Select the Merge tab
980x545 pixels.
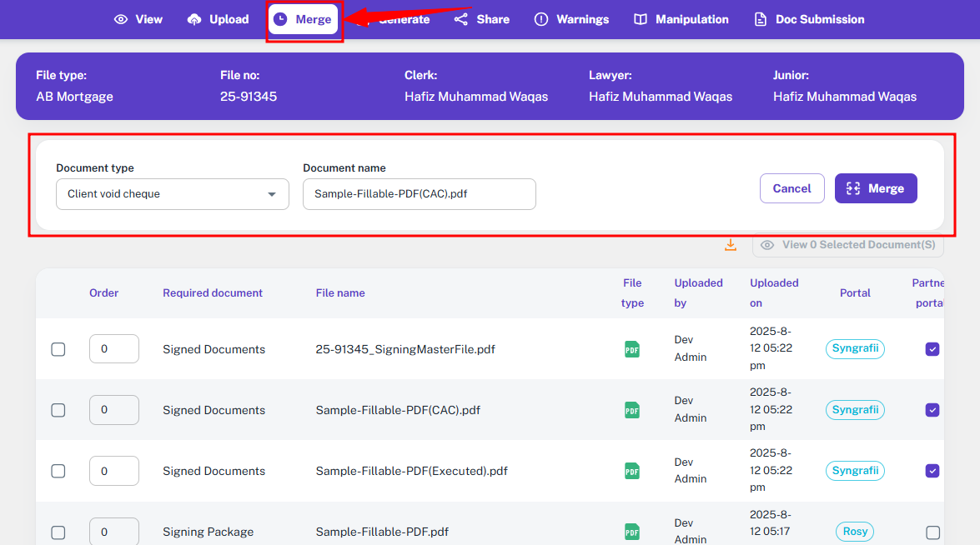304,19
